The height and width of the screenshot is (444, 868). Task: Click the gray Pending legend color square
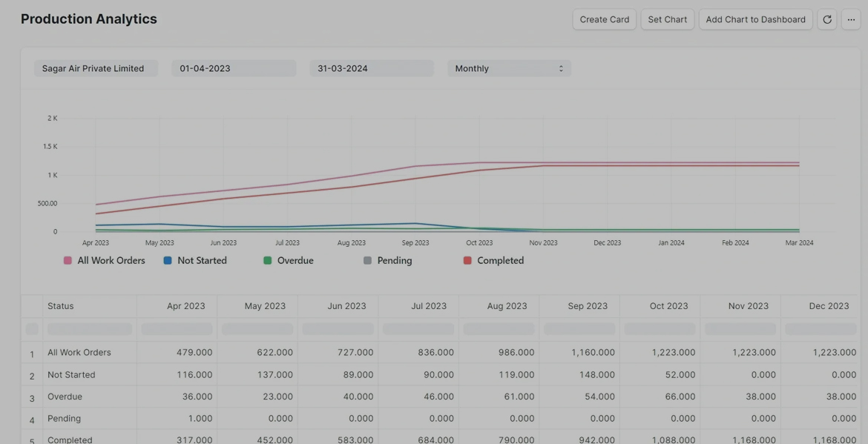(367, 260)
